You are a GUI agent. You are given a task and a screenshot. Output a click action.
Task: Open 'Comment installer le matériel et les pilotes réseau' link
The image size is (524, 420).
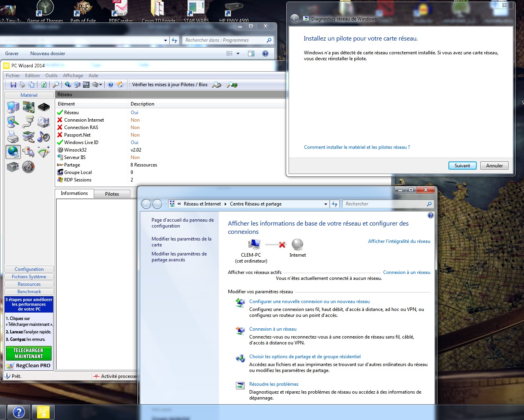coord(357,147)
